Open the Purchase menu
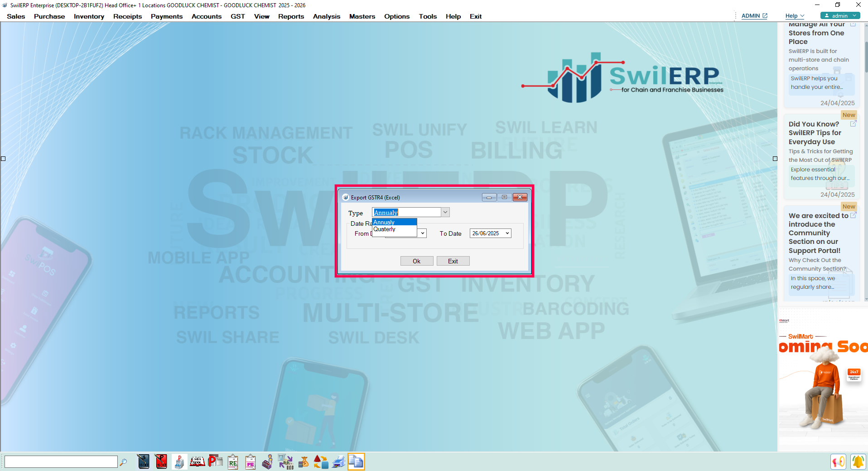Viewport: 868px width, 471px height. click(x=49, y=16)
